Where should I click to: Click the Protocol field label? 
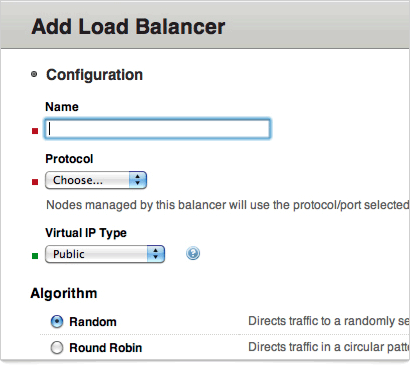(x=69, y=159)
